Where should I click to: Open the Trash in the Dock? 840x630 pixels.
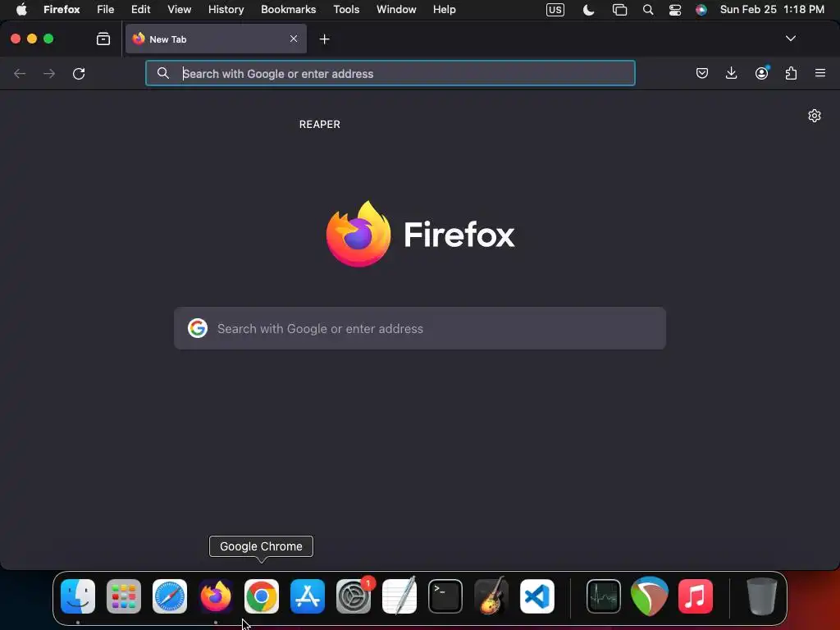761,596
